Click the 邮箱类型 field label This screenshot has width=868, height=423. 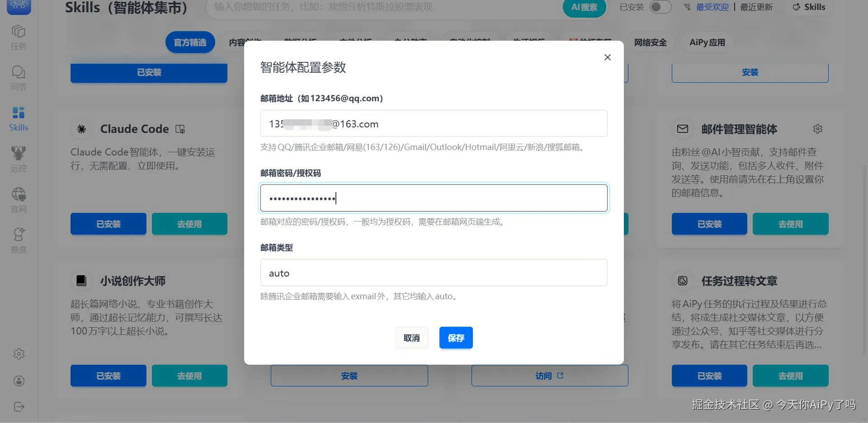277,248
